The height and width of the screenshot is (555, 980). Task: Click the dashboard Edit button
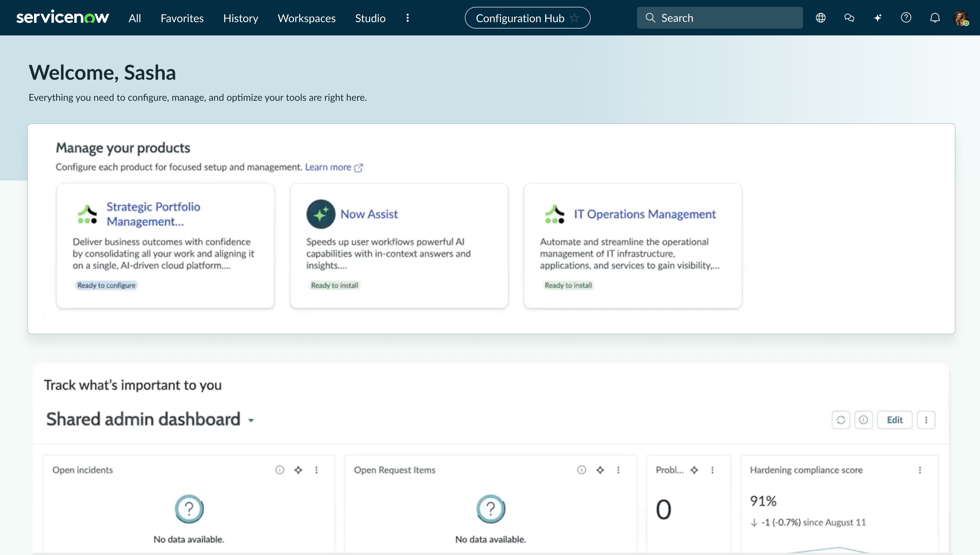895,420
